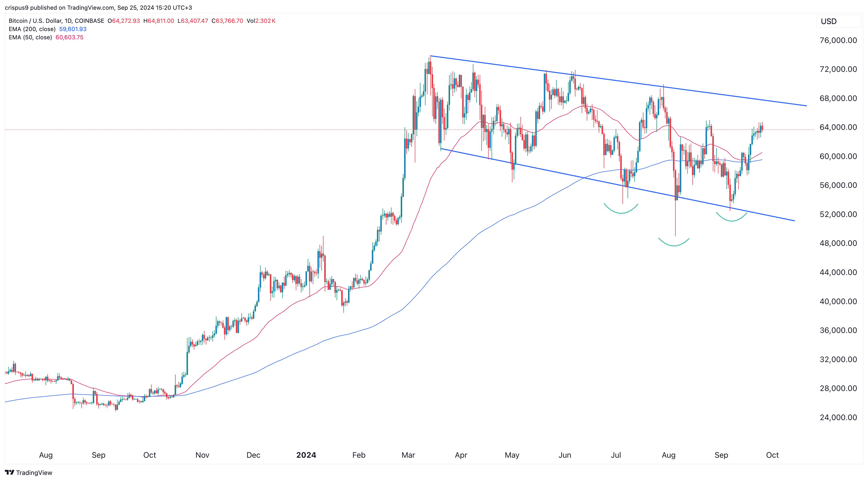868x481 pixels.
Task: Click the 56,000.00 price axis label
Action: click(x=838, y=185)
